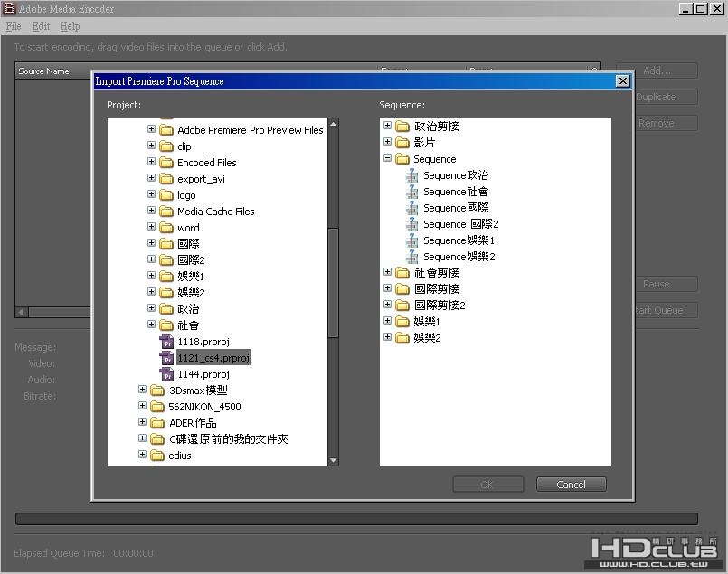Click the encoding progress bar
Viewport: 728px width, 574px height.
[x=356, y=519]
